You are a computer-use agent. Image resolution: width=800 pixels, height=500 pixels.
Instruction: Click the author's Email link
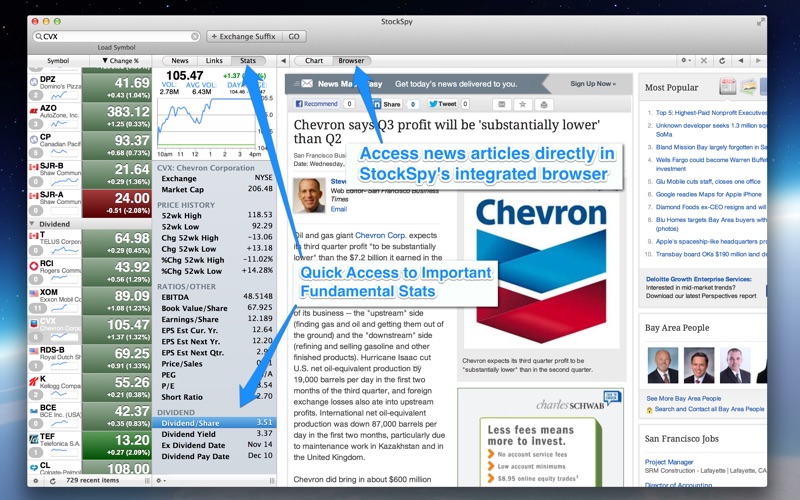(x=339, y=209)
